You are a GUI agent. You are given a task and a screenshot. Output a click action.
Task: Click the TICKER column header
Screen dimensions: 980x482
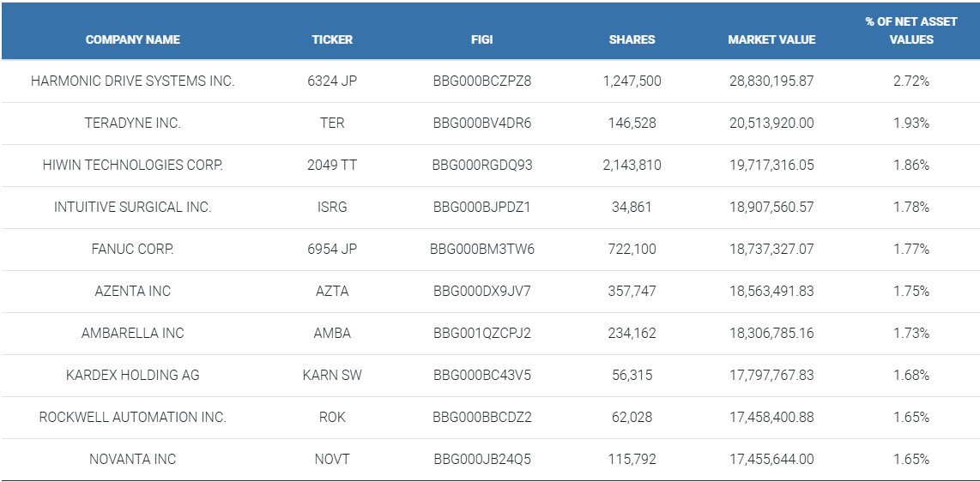(x=332, y=39)
